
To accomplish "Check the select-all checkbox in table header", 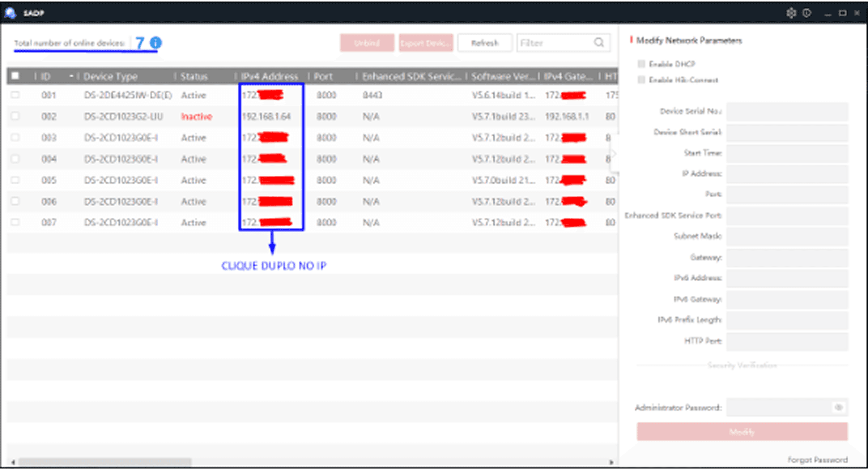I will click(x=15, y=76).
